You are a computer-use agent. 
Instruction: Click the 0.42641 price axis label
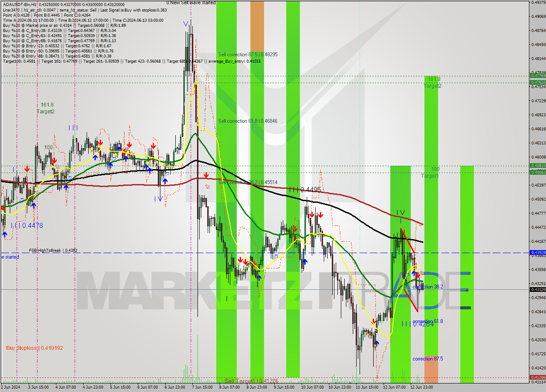pos(538,311)
